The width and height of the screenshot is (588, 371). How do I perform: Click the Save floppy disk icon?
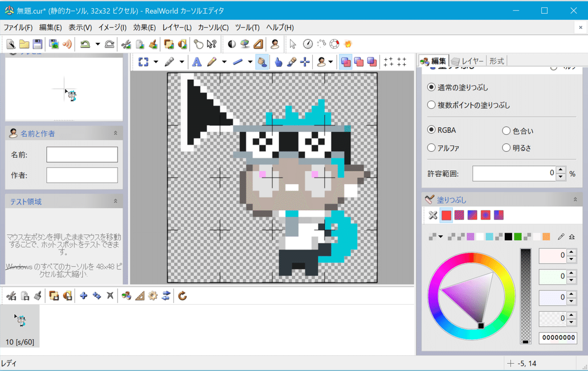38,44
